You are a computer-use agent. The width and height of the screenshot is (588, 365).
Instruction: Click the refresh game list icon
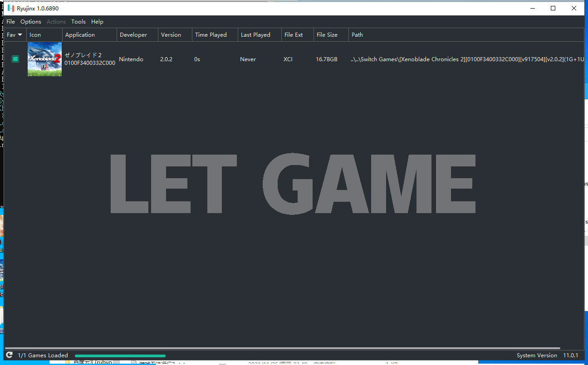[9, 355]
